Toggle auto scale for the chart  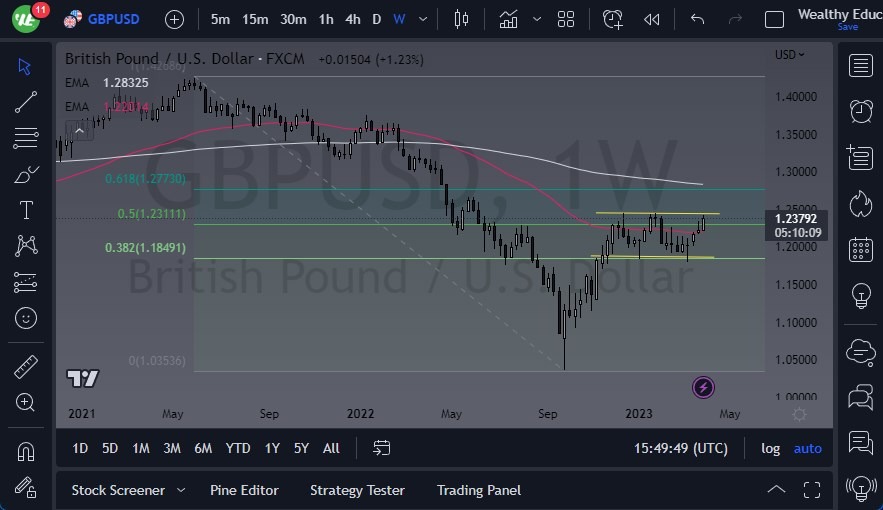[x=807, y=448]
